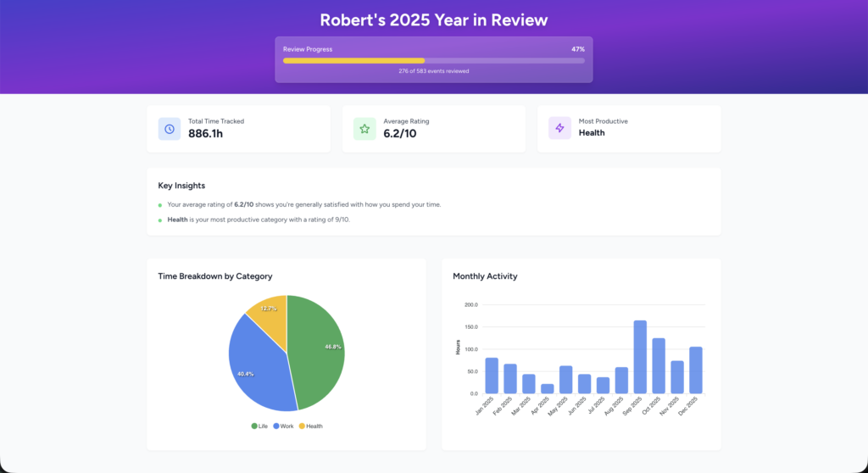Click the lightning bolt Most Productive icon
Image resolution: width=868 pixels, height=473 pixels.
559,128
